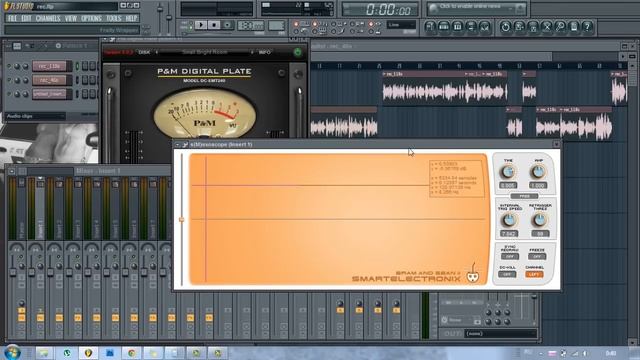Click the clipboard icon in top toolbar
This screenshot has height=360, width=640.
[x=574, y=27]
